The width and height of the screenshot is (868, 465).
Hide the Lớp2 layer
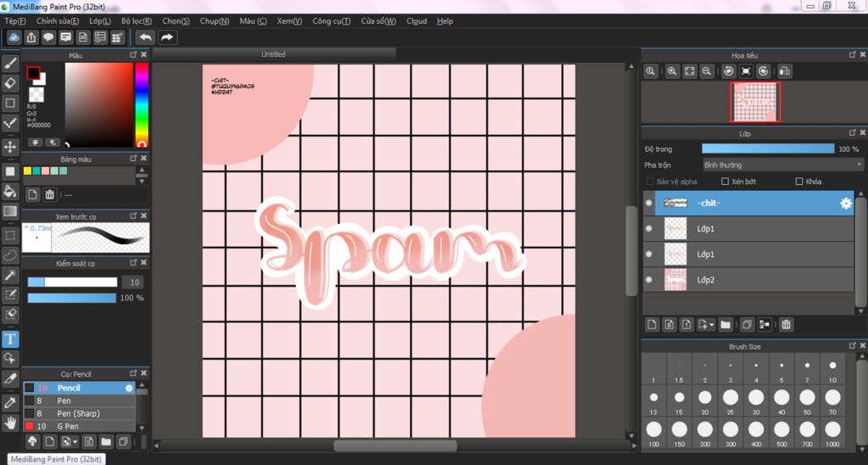click(648, 280)
